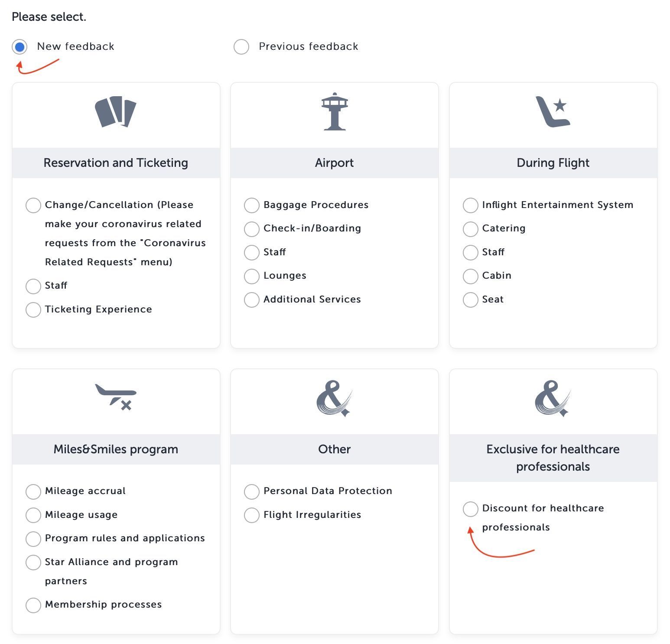670x644 pixels.
Task: Select Mileage accrual option
Action: pyautogui.click(x=33, y=491)
